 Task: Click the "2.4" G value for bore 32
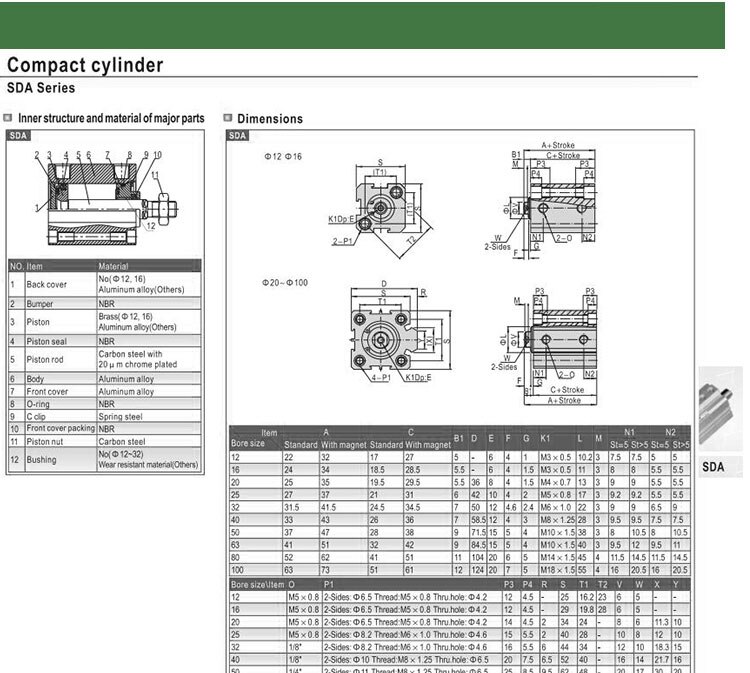point(528,507)
